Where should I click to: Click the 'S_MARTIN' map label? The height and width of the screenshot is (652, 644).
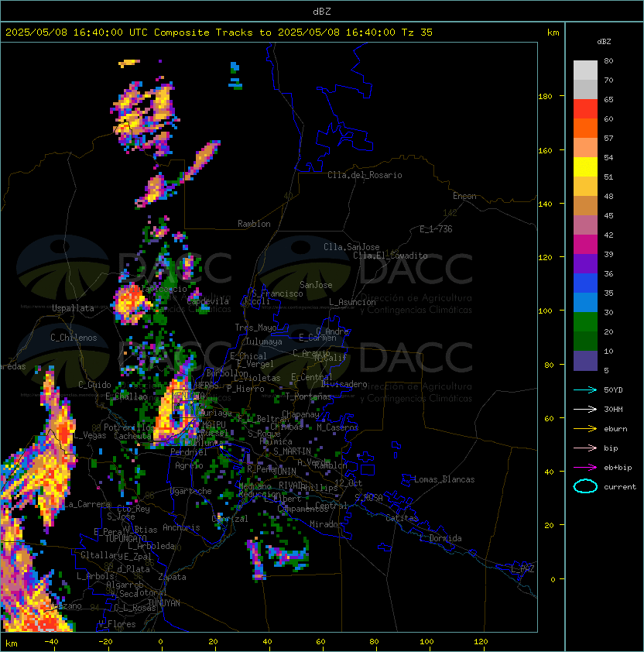coord(293,451)
